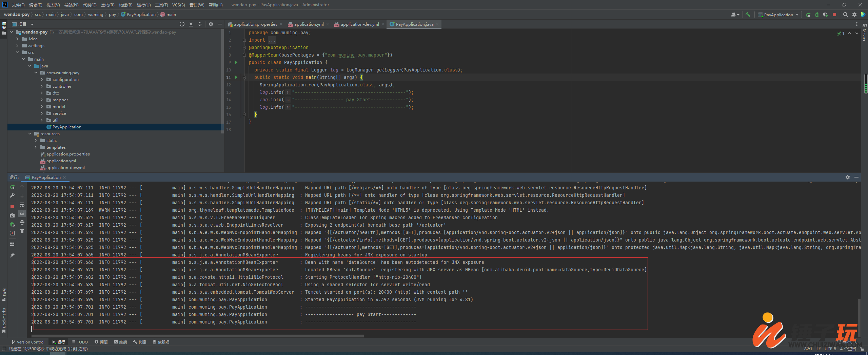Open project panel options gear
The height and width of the screenshot is (355, 868).
pyautogui.click(x=211, y=24)
